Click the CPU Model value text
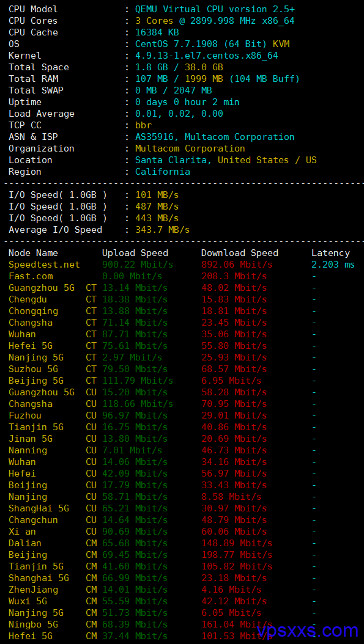Screen dimensions: 364x644 (x=215, y=9)
